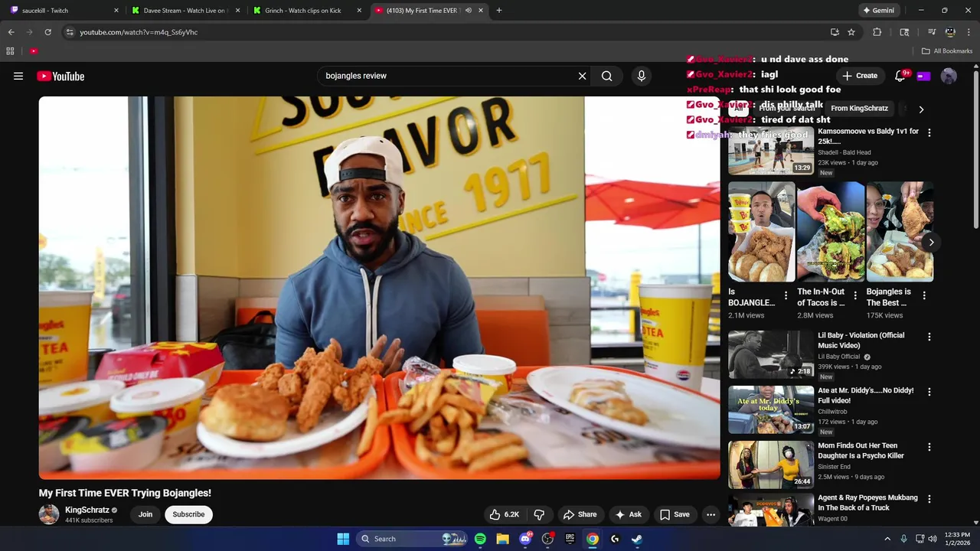This screenshot has height=551, width=980.
Task: Open options for Bojangles is The Best short
Action: click(924, 295)
